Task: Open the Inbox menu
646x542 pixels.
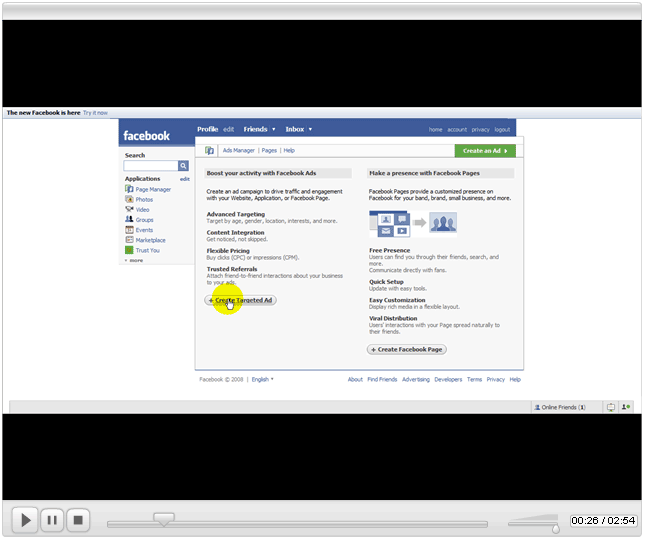Action: pyautogui.click(x=296, y=130)
